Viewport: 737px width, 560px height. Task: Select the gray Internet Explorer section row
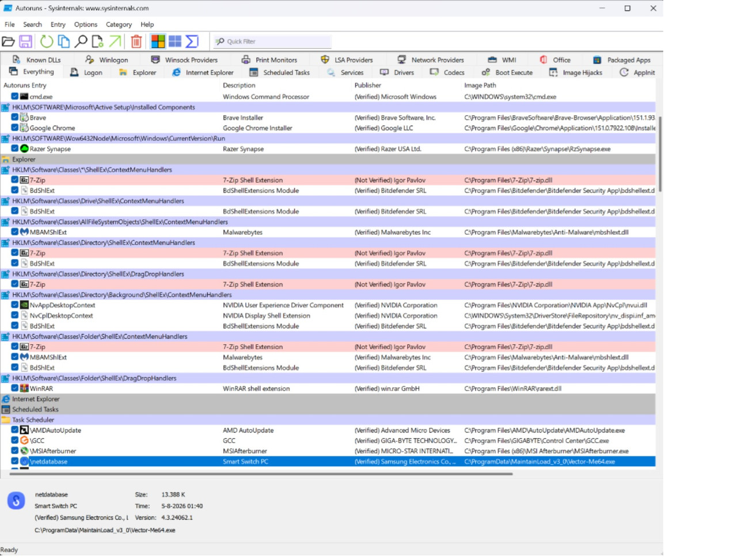point(328,399)
